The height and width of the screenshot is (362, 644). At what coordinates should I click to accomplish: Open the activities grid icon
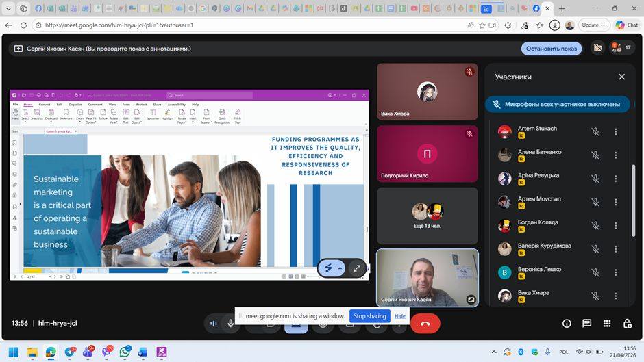pos(606,323)
